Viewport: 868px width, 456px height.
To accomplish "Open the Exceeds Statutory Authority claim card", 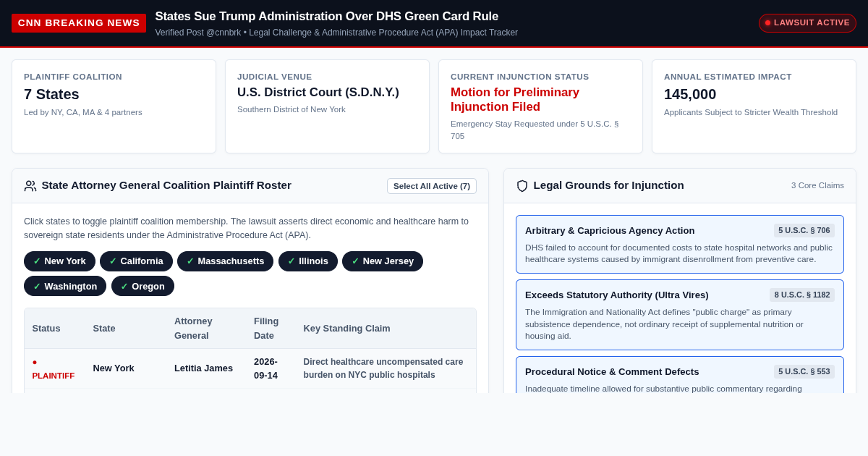I will (680, 315).
